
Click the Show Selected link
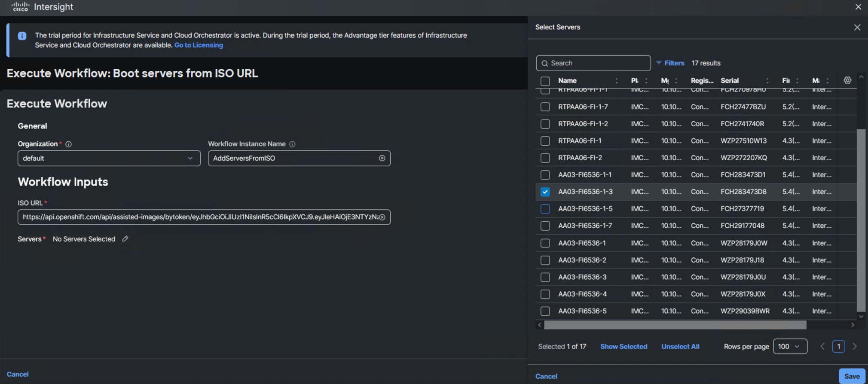(623, 347)
